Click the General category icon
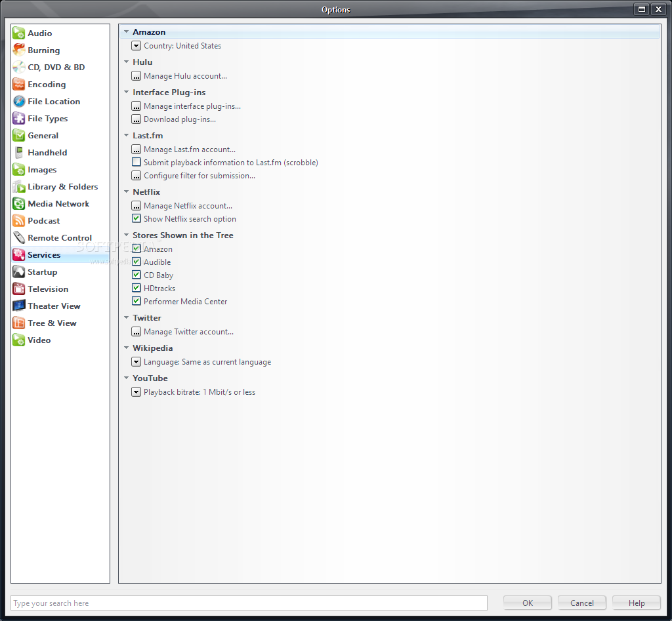This screenshot has height=621, width=672. 19,135
